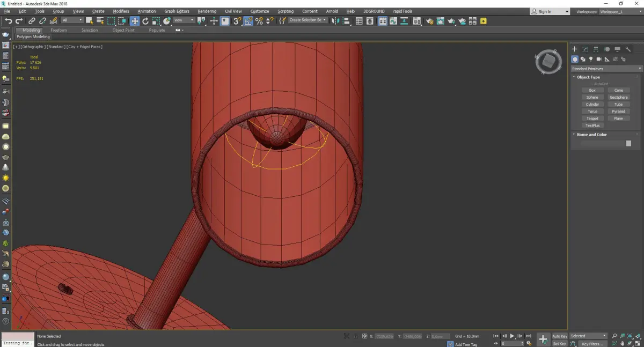
Task: Toggle the Percent Snap button
Action: pos(259,21)
